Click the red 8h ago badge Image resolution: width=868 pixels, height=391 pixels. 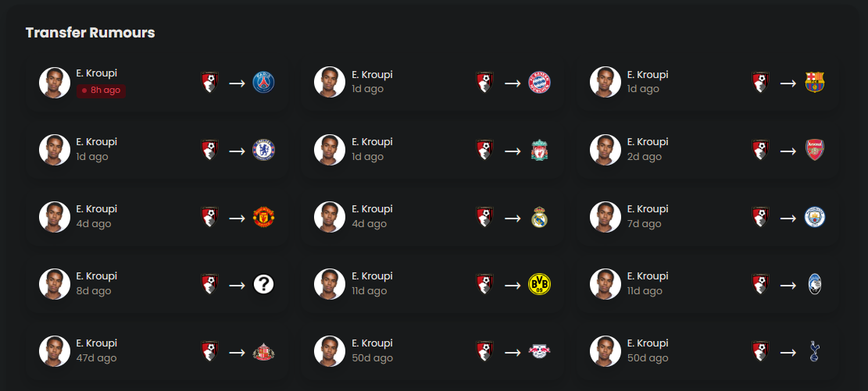pos(102,91)
